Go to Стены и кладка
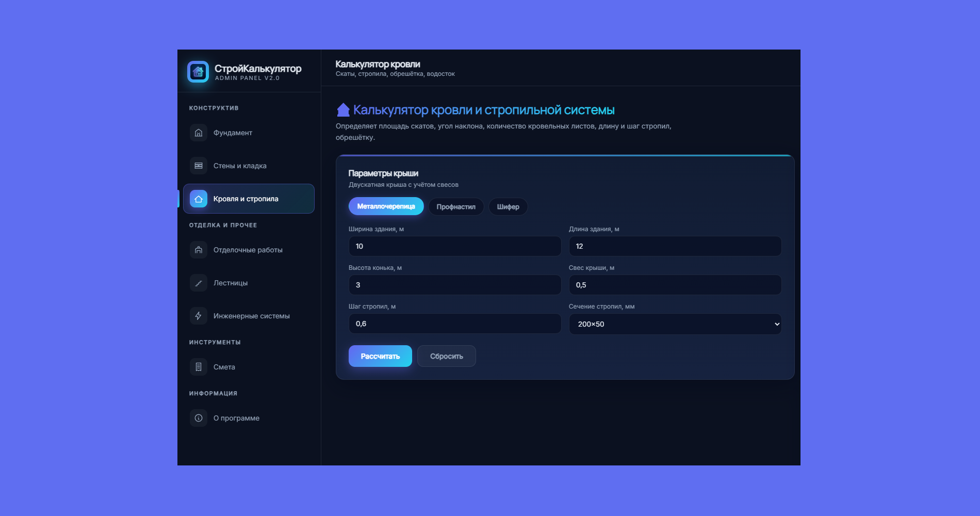The image size is (980, 516). [249, 166]
